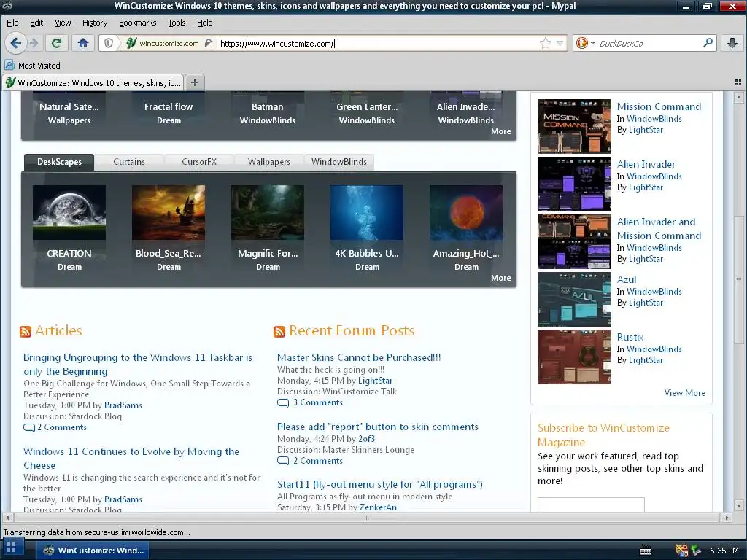
Task: Open Mission Command skin thumbnail in sidebar
Action: coord(573,126)
